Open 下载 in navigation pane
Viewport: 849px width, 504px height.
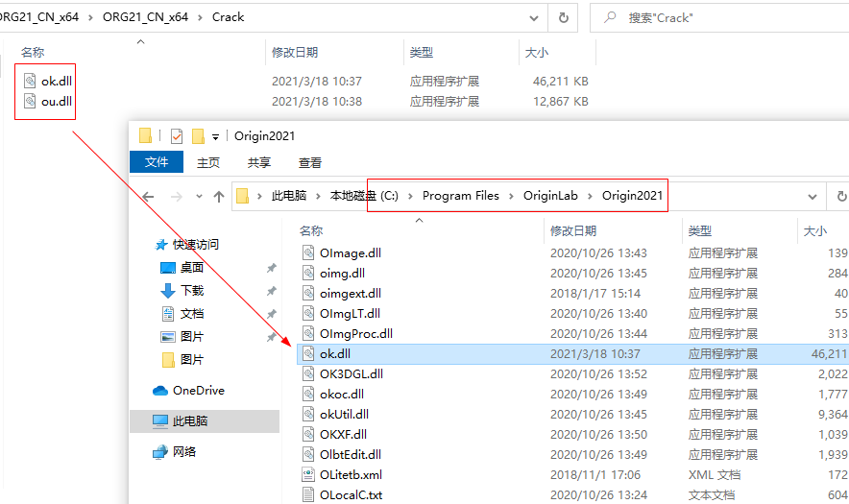[192, 291]
